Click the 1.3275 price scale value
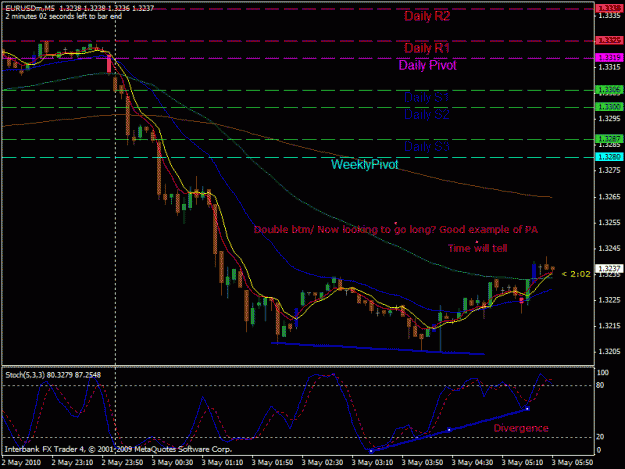The width and height of the screenshot is (625, 469). pyautogui.click(x=609, y=171)
